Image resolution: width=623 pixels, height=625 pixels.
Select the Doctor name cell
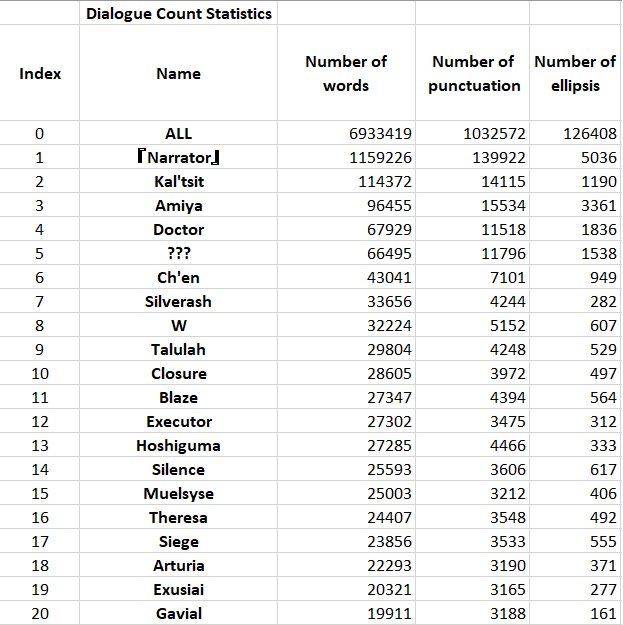pos(178,229)
